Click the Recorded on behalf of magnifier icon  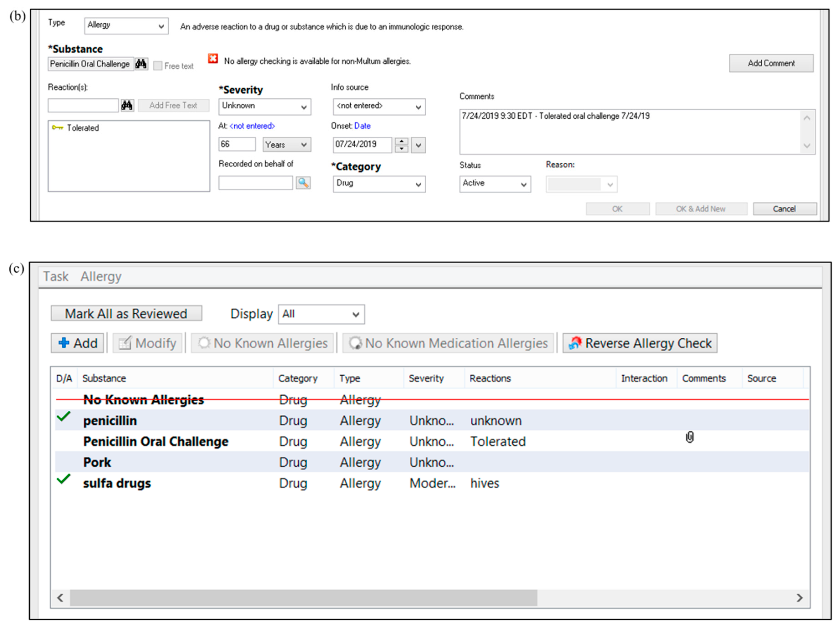click(303, 183)
